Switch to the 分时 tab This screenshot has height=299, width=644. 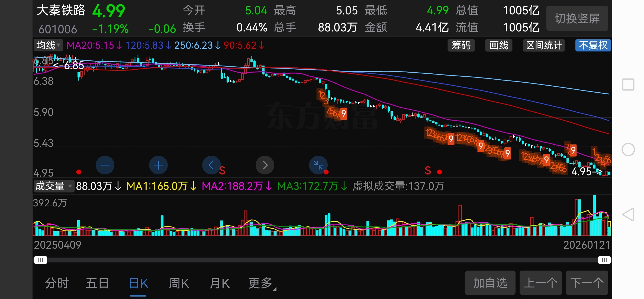57,283
